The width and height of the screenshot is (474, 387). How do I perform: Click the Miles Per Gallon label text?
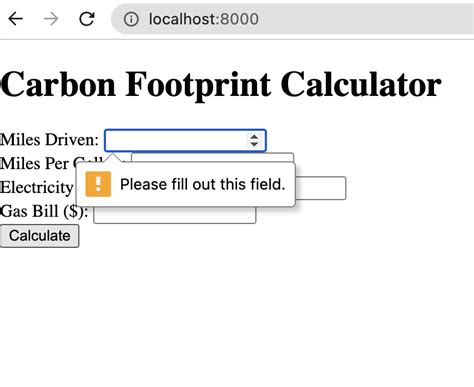tap(37, 163)
